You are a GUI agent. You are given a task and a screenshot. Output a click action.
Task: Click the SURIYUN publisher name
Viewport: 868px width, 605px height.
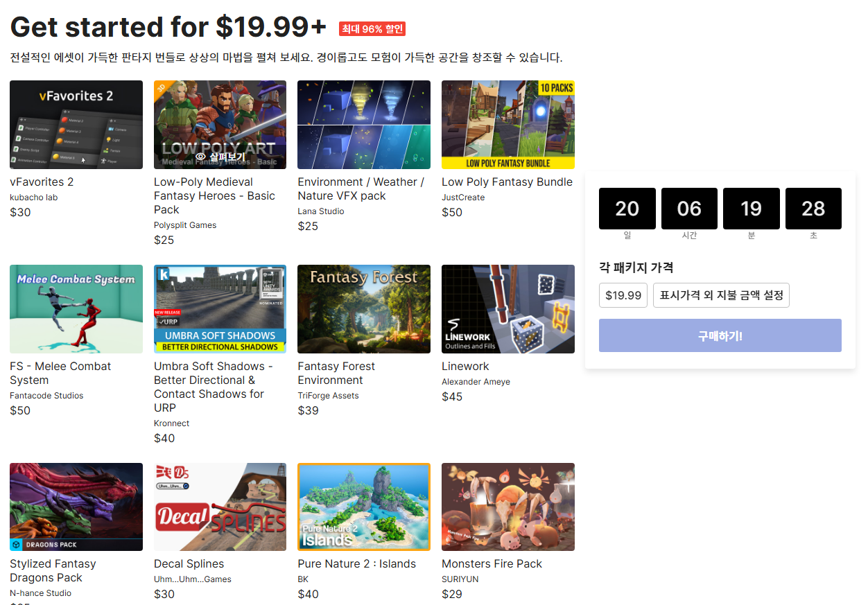[460, 579]
